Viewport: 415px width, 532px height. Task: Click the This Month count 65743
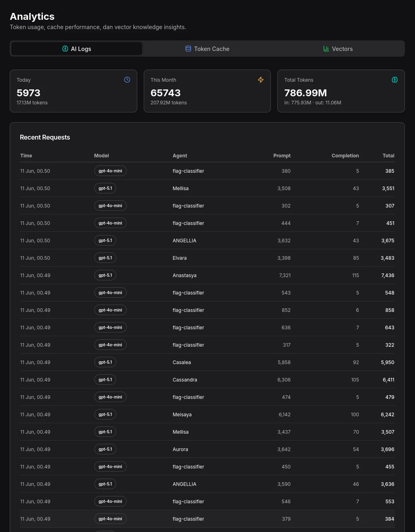pyautogui.click(x=166, y=93)
